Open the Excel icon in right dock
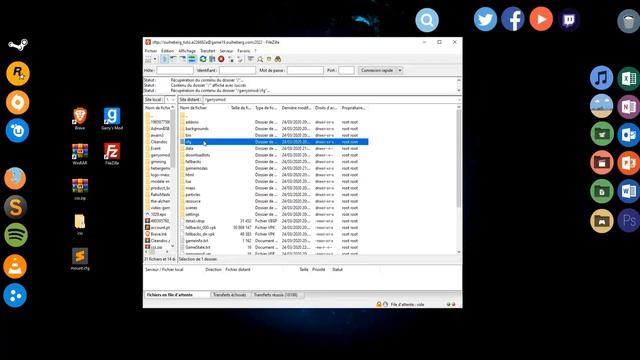The image size is (640, 360). pos(629,78)
